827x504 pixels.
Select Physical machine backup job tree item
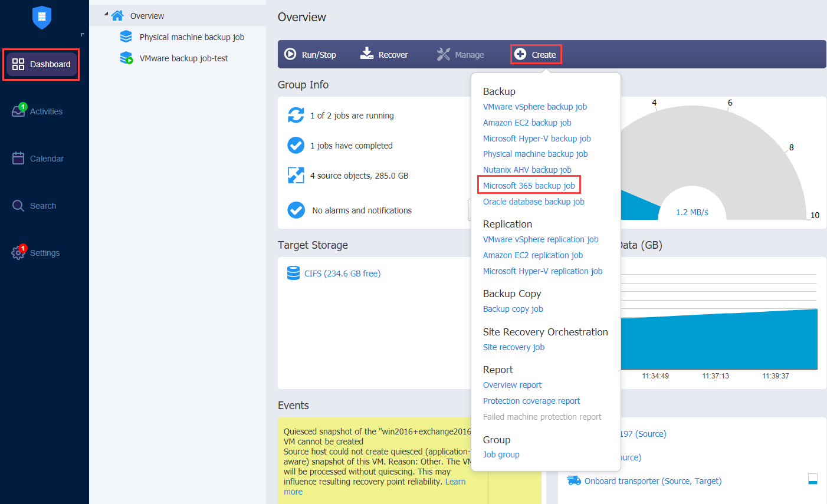pos(192,37)
